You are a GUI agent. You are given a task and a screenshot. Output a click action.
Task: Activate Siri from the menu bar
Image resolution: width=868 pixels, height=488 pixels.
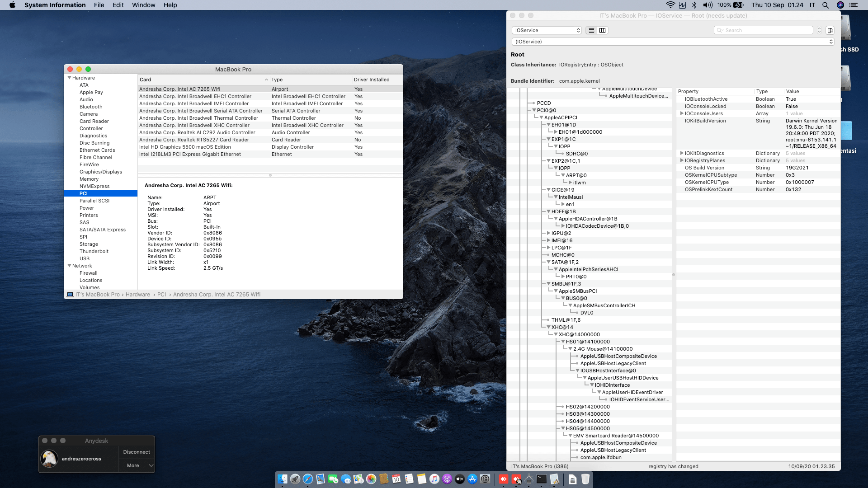(840, 5)
